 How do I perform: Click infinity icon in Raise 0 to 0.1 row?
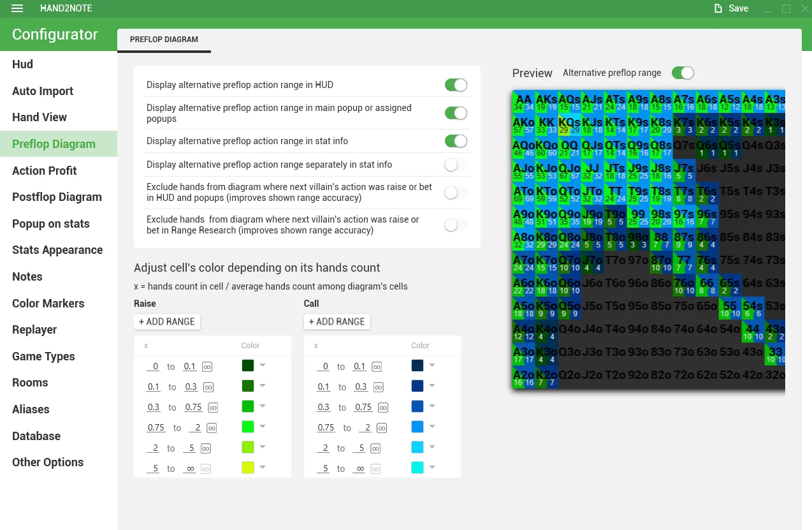[x=207, y=367]
